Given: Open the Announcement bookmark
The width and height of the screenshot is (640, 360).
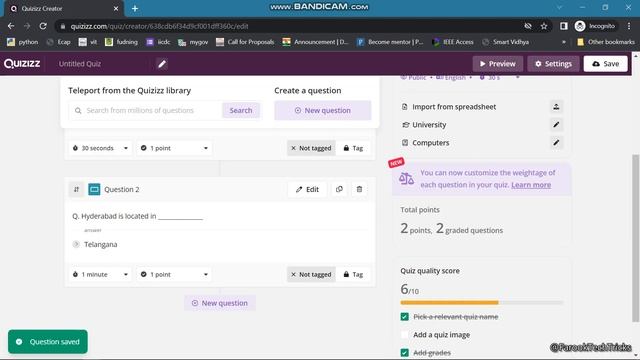Looking at the screenshot, I should click(316, 42).
